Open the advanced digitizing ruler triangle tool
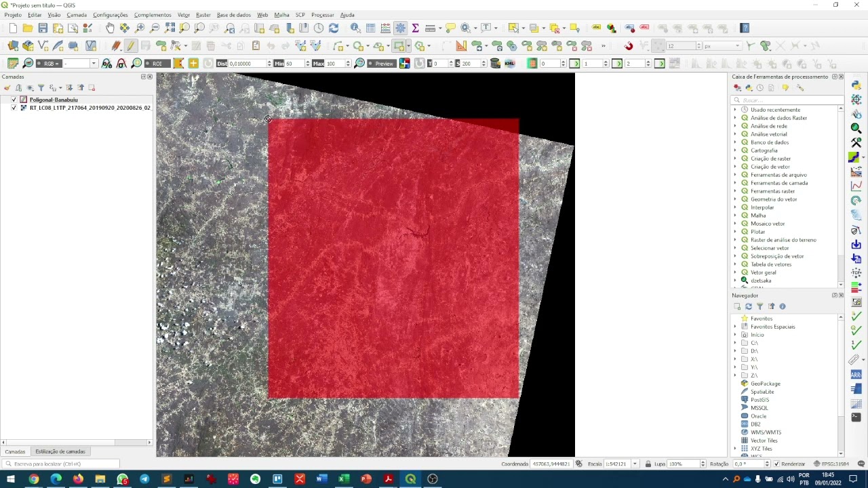868x488 pixels. point(461,45)
